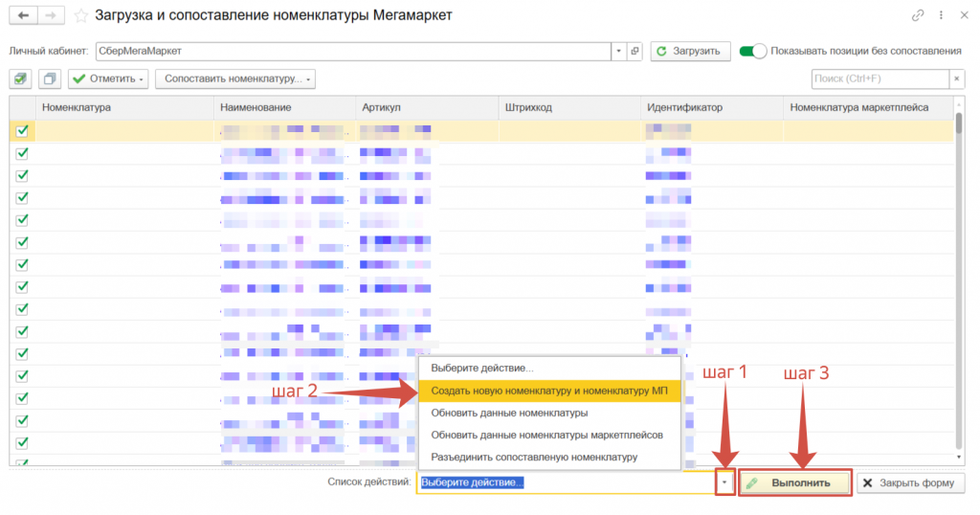The image size is (980, 515).
Task: Click the check-all rows toolbar icon
Action: tap(22, 78)
